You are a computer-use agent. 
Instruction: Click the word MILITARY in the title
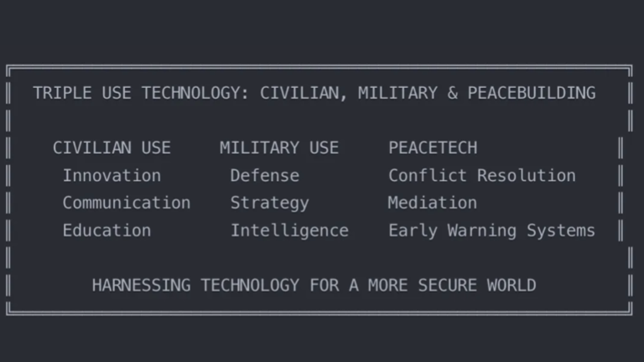[398, 93]
